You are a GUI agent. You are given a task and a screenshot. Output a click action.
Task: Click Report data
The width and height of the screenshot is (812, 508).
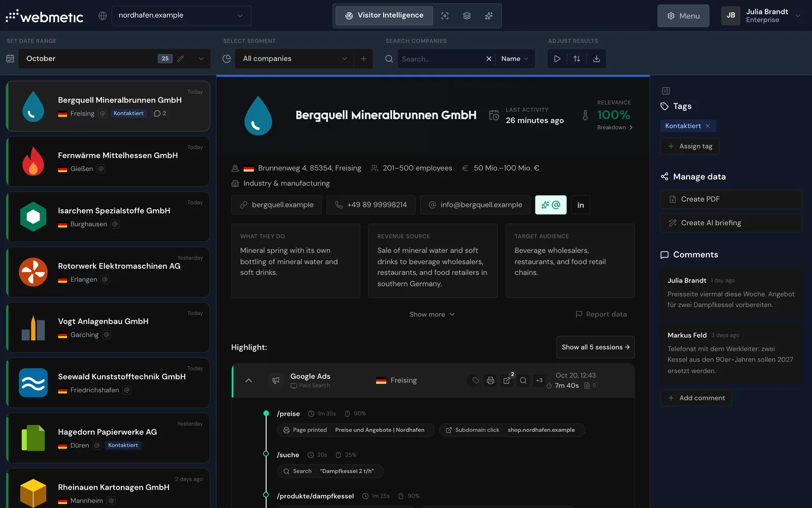(x=601, y=314)
